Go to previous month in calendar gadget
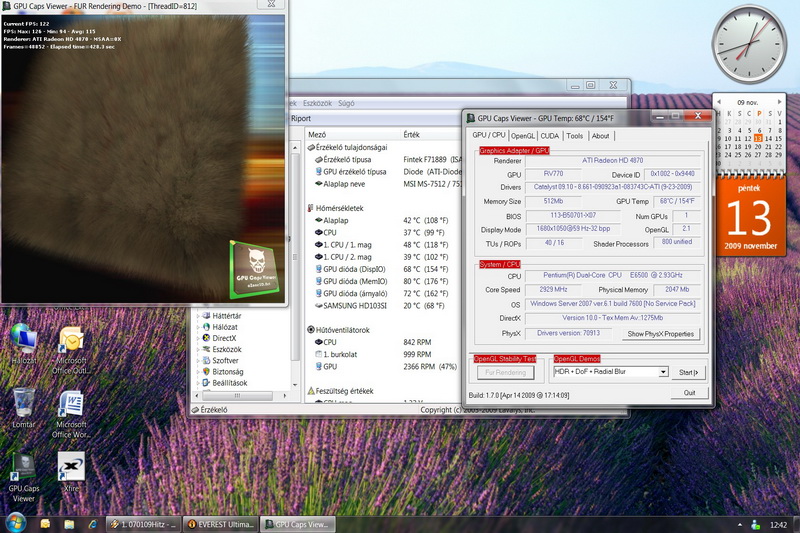 [x=719, y=102]
